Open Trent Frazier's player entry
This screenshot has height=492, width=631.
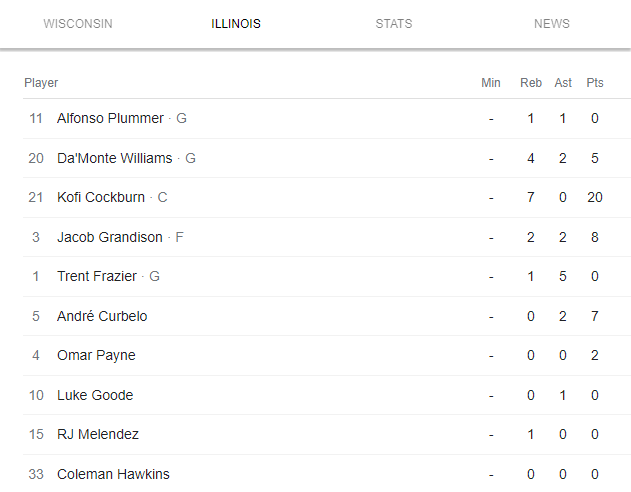(x=98, y=276)
